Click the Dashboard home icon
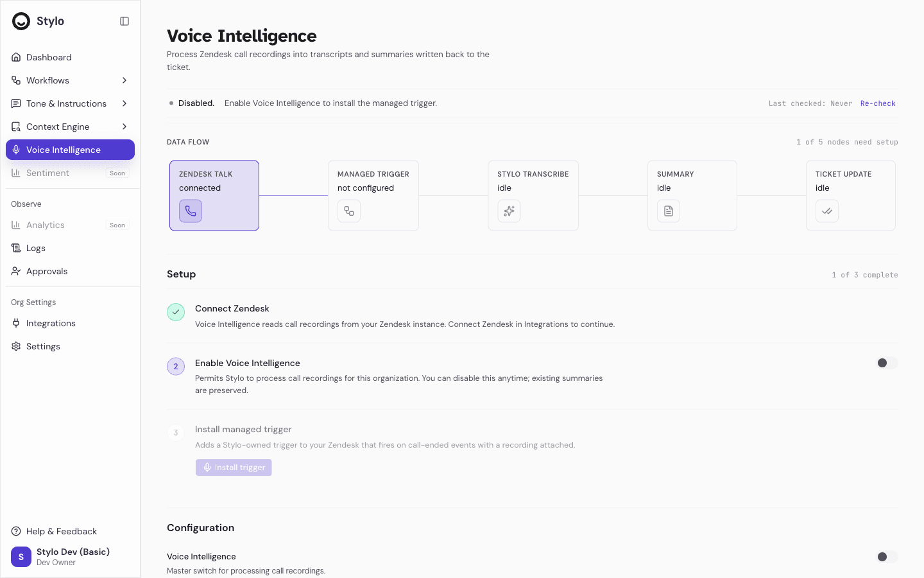The width and height of the screenshot is (924, 578). [x=16, y=57]
